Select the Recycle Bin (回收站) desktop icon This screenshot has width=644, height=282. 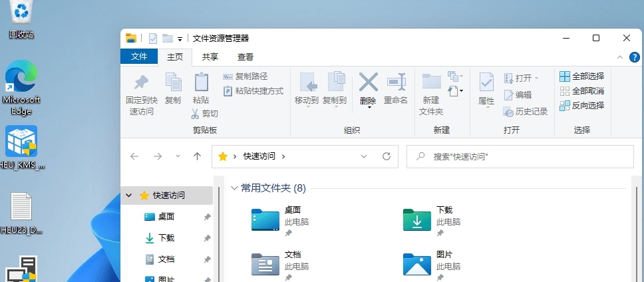(21, 19)
